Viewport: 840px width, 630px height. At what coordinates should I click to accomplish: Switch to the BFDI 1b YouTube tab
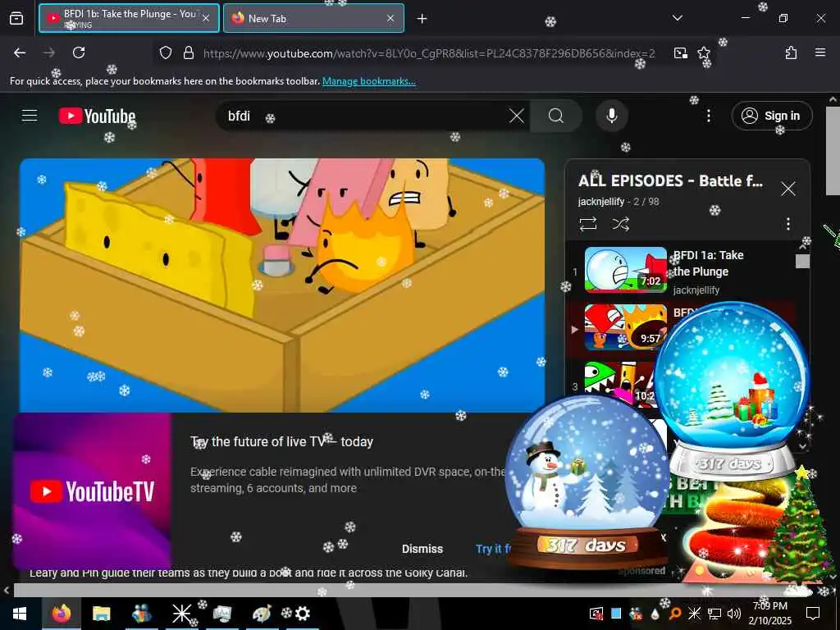129,18
